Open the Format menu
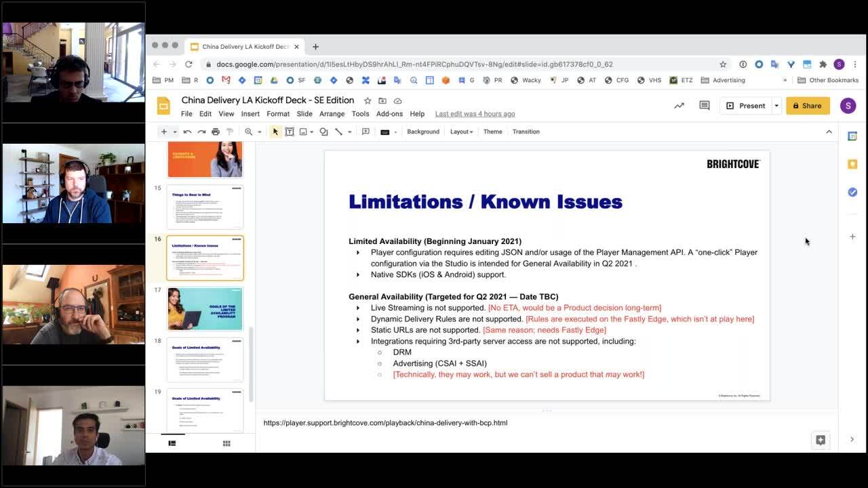868x488 pixels. pyautogui.click(x=278, y=114)
